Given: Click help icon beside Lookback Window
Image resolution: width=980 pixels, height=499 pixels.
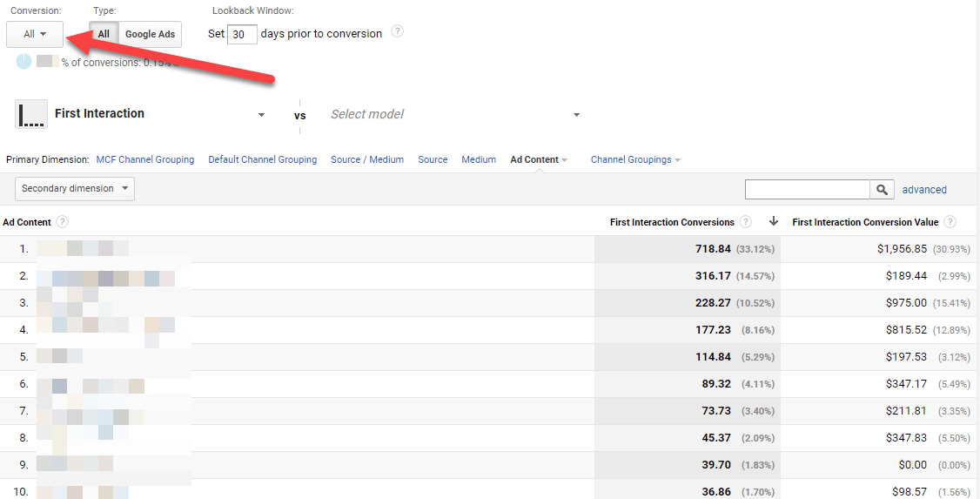Looking at the screenshot, I should point(398,32).
